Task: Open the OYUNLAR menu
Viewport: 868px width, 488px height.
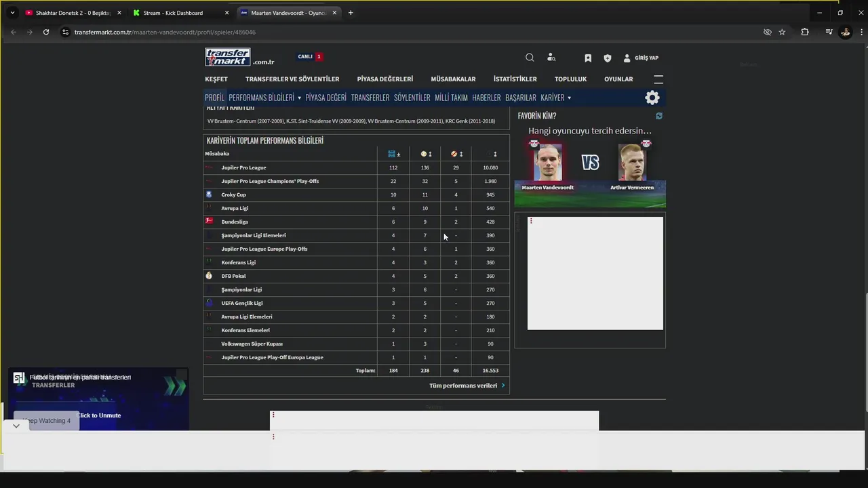Action: [618, 79]
